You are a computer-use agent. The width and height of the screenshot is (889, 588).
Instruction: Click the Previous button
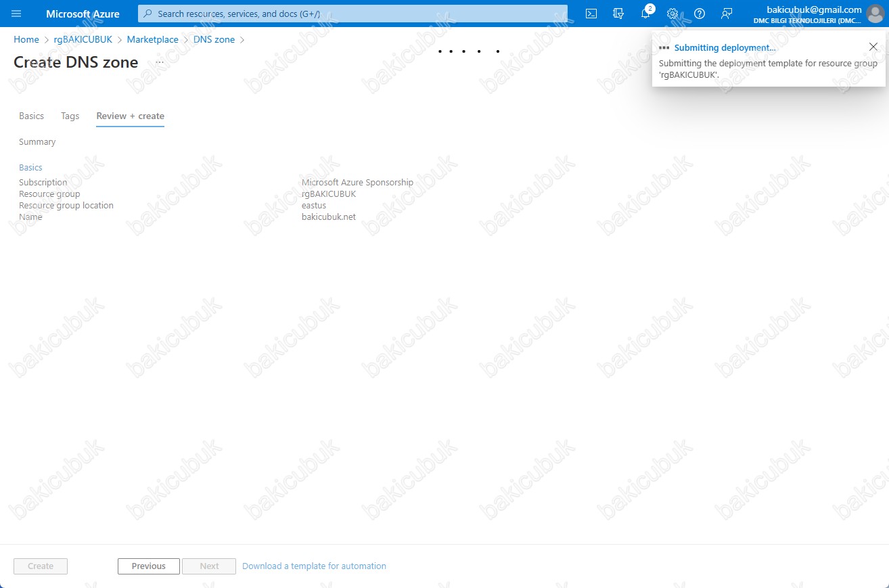[x=149, y=566]
